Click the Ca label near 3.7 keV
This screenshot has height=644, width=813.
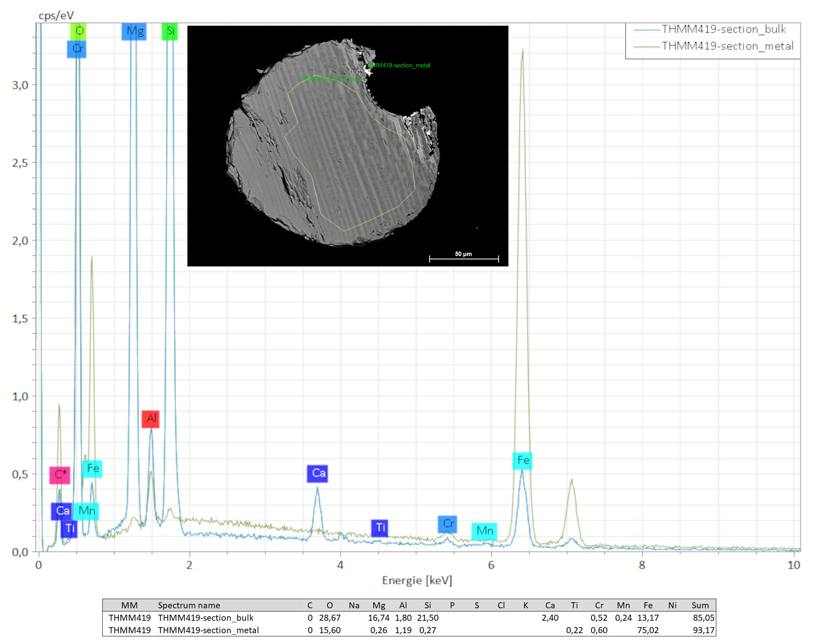[317, 473]
